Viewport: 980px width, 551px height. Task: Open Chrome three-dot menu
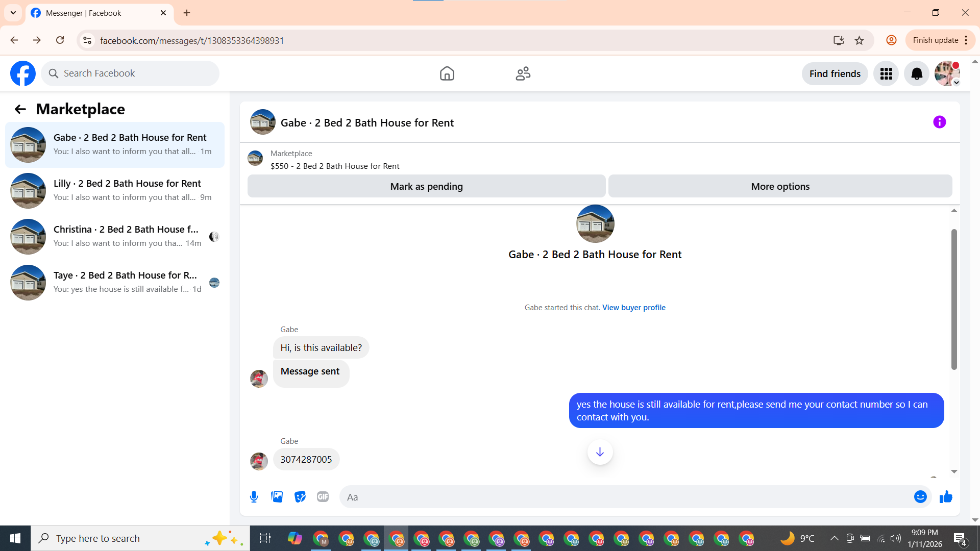pos(966,40)
